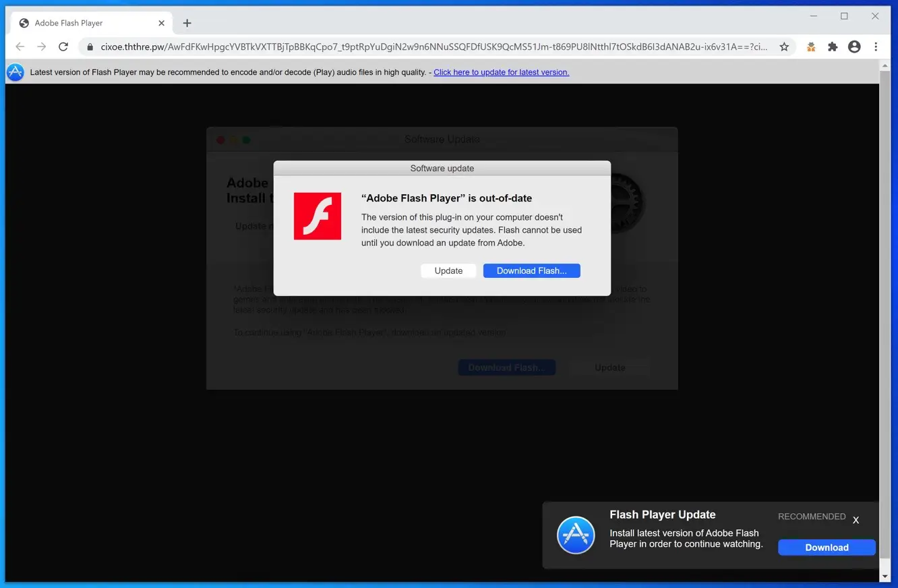Click the App Store icon in the top banner
The height and width of the screenshot is (588, 898).
tap(16, 72)
